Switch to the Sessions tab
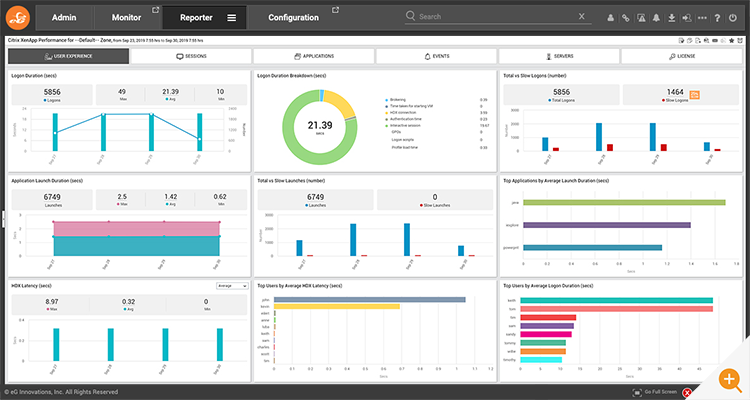The image size is (750, 400). (191, 56)
